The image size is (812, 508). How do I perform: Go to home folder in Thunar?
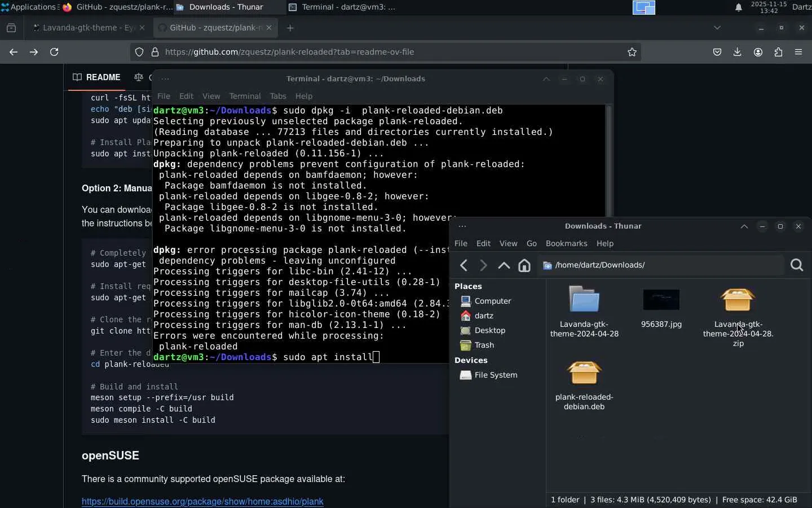[x=524, y=265]
